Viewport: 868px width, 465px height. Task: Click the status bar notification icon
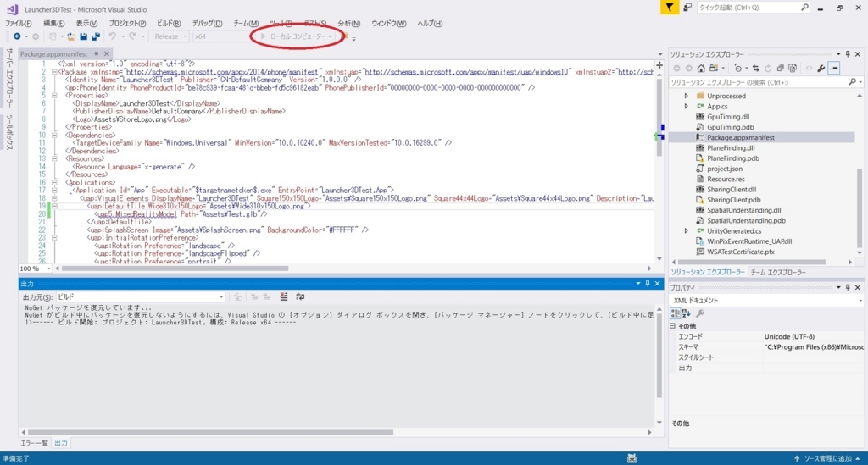pyautogui.click(x=632, y=458)
